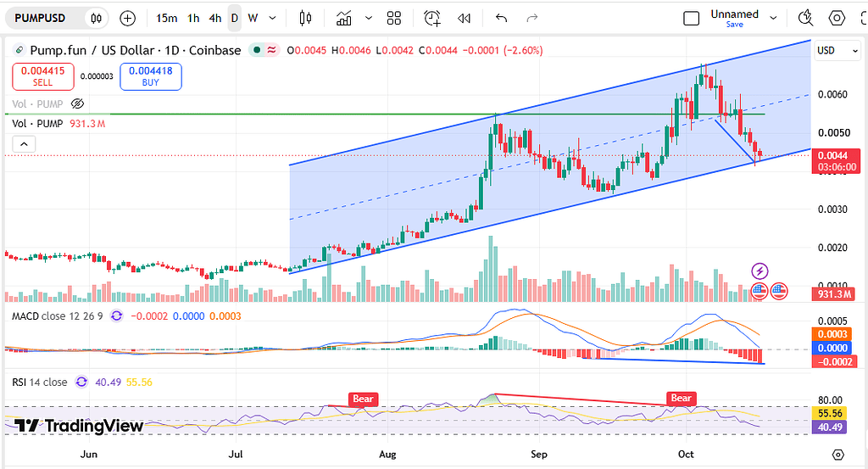This screenshot has height=469, width=868.
Task: Open the quick search lightning icon
Action: click(x=806, y=19)
